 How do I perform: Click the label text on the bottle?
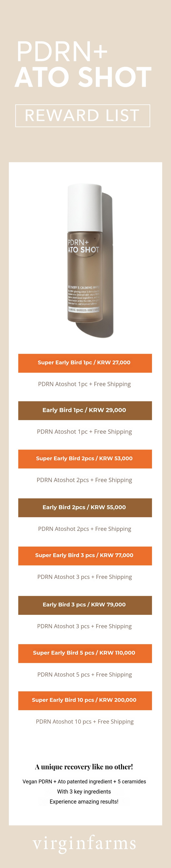[83, 246]
